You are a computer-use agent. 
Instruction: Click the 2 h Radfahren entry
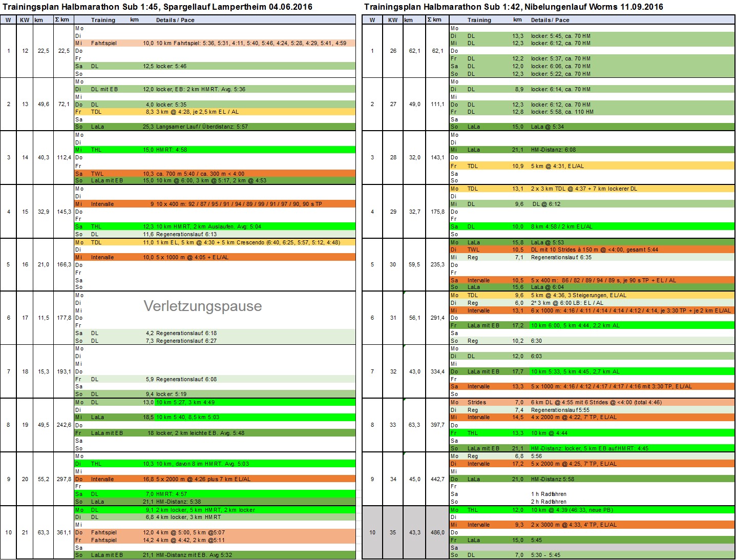[549, 502]
